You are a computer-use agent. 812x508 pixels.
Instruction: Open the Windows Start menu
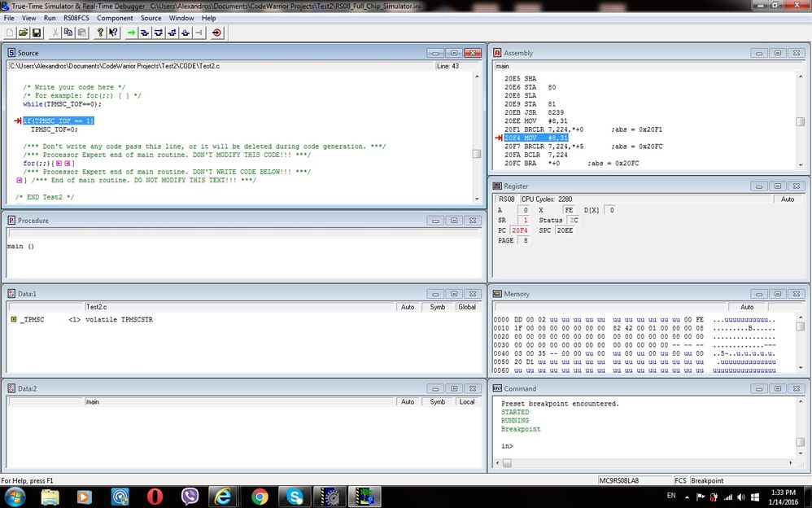coord(15,497)
